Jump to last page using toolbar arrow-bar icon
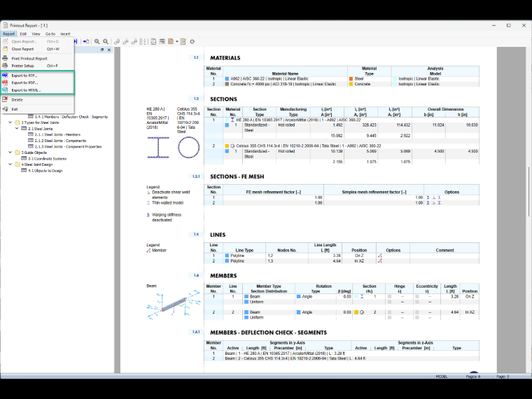 tap(76, 41)
